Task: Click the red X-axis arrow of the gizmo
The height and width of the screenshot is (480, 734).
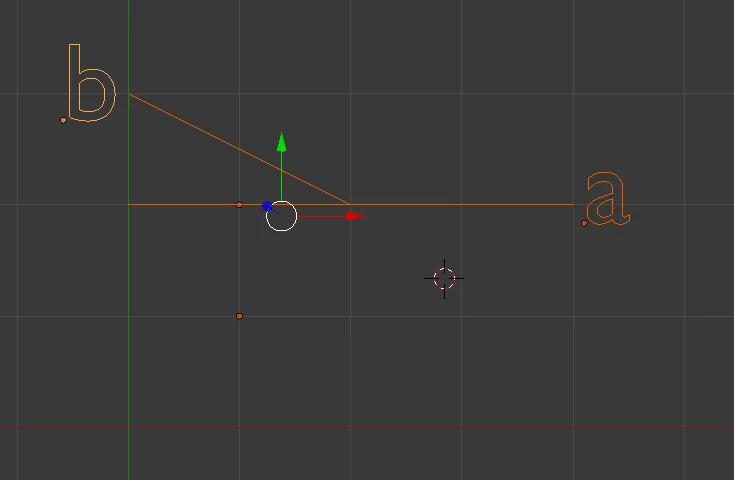Action: pos(355,216)
